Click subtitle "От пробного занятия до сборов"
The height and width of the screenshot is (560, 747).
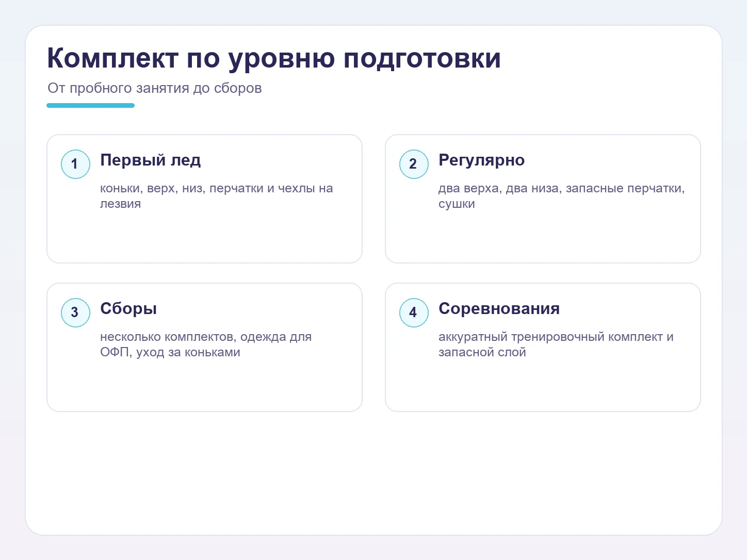[x=155, y=88]
